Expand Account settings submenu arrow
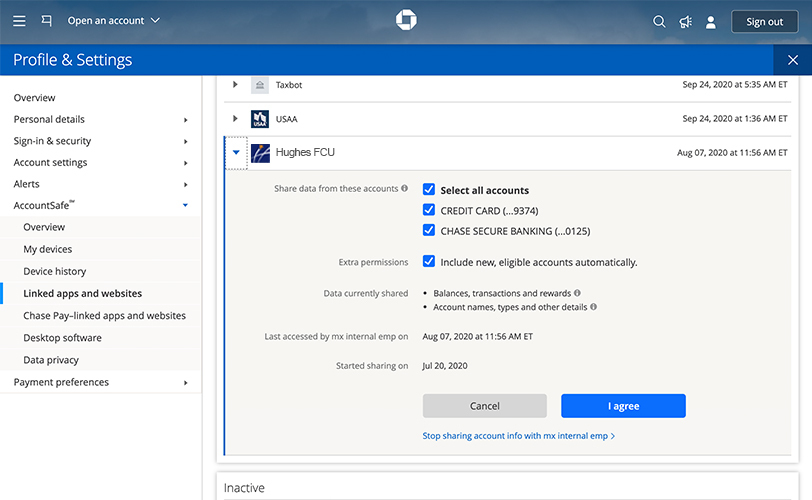 click(x=185, y=164)
